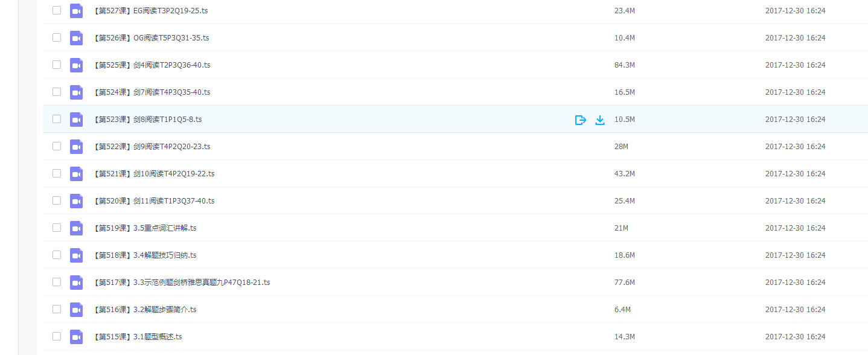The width and height of the screenshot is (868, 355).
Task: Click the video icon for lesson 515
Action: pos(76,337)
